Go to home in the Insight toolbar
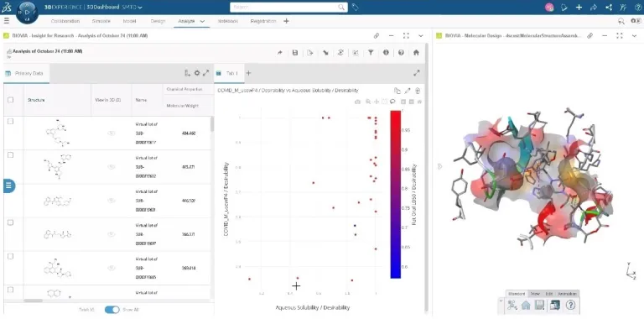 (x=416, y=53)
